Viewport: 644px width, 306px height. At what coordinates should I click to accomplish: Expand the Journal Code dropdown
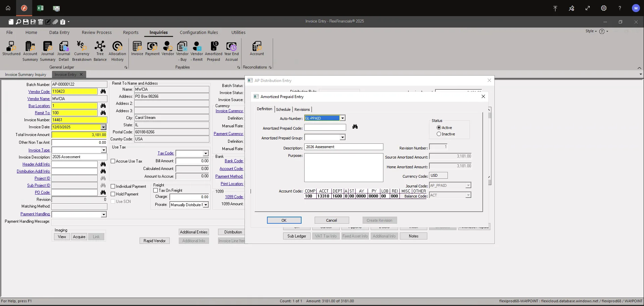coord(468,185)
